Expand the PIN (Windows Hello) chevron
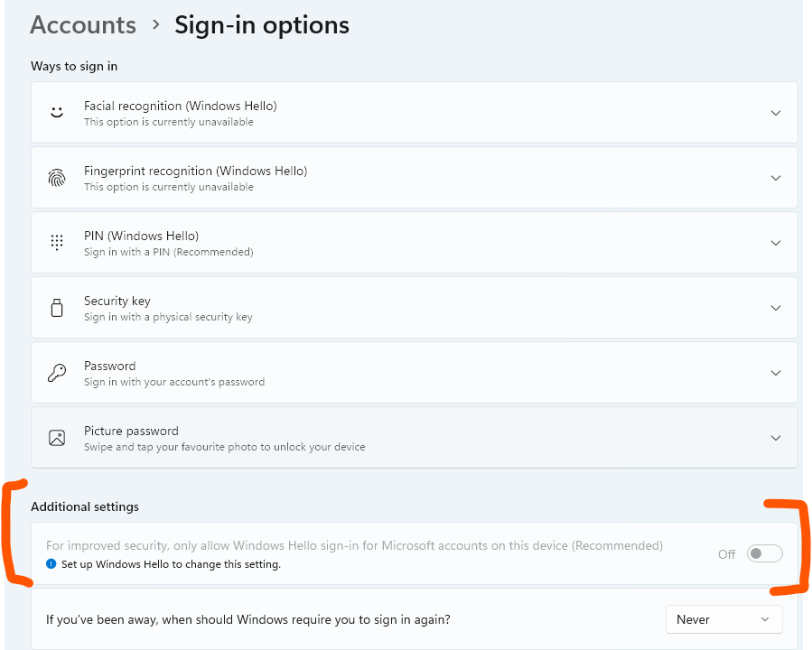The width and height of the screenshot is (812, 650). (775, 243)
